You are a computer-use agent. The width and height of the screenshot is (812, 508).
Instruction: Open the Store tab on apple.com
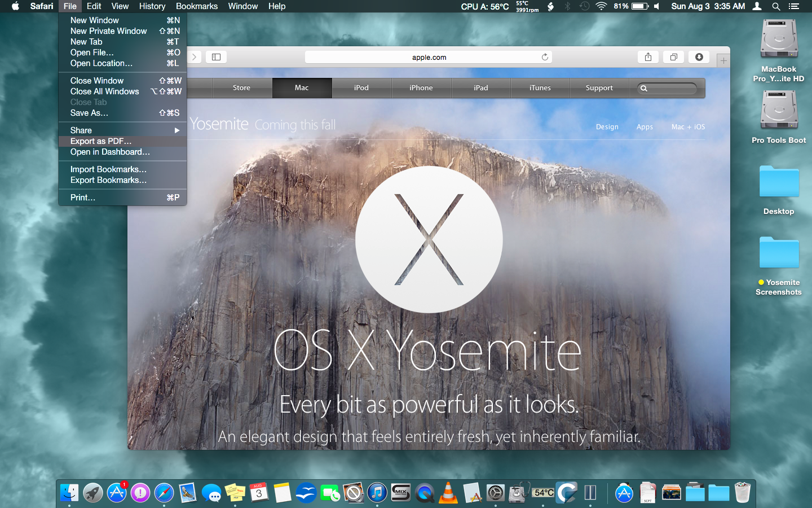241,88
